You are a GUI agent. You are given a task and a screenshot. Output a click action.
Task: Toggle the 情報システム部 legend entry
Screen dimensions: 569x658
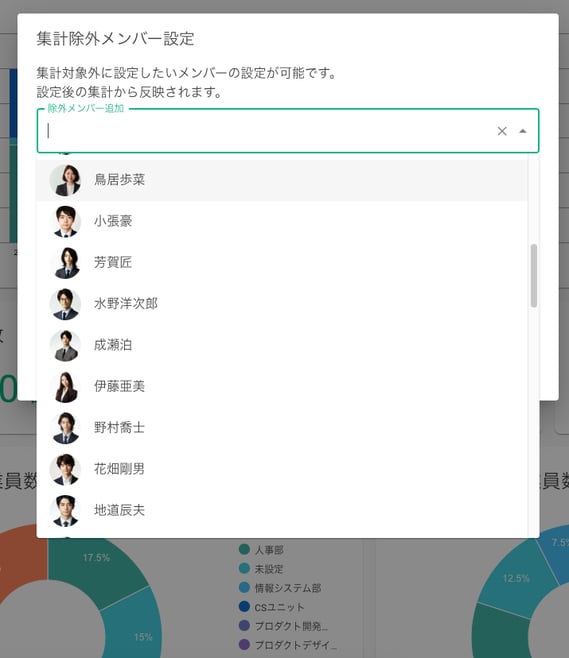point(280,588)
